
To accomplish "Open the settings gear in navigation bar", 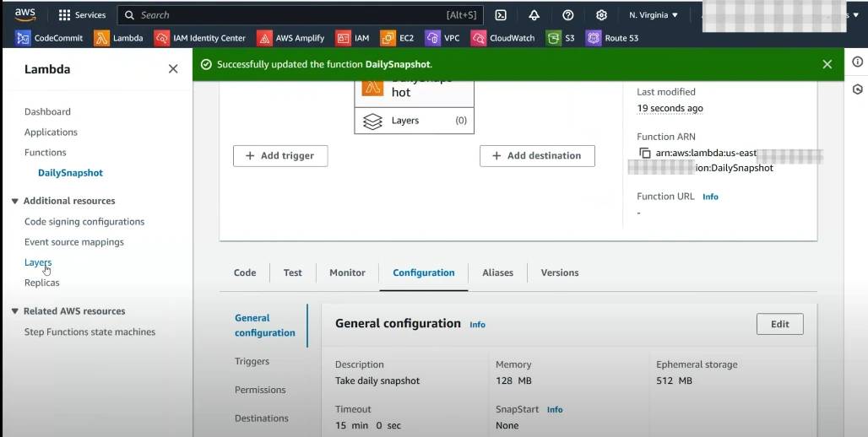I will point(601,15).
